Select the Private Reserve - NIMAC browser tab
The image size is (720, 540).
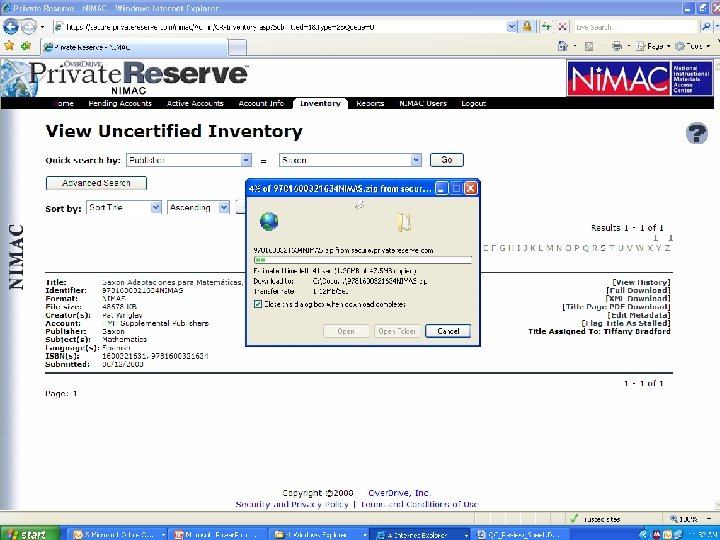click(134, 47)
